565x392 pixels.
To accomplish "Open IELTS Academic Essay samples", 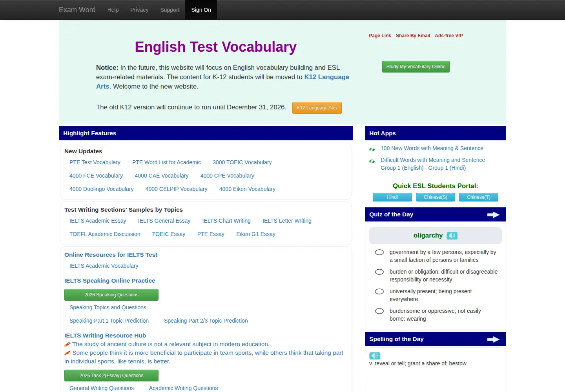I will tap(98, 221).
